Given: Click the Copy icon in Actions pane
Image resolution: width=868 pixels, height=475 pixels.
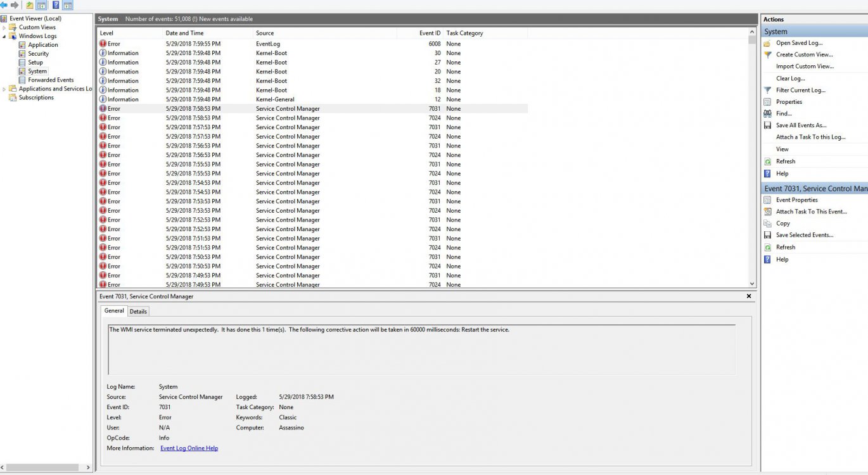Looking at the screenshot, I should click(x=767, y=224).
